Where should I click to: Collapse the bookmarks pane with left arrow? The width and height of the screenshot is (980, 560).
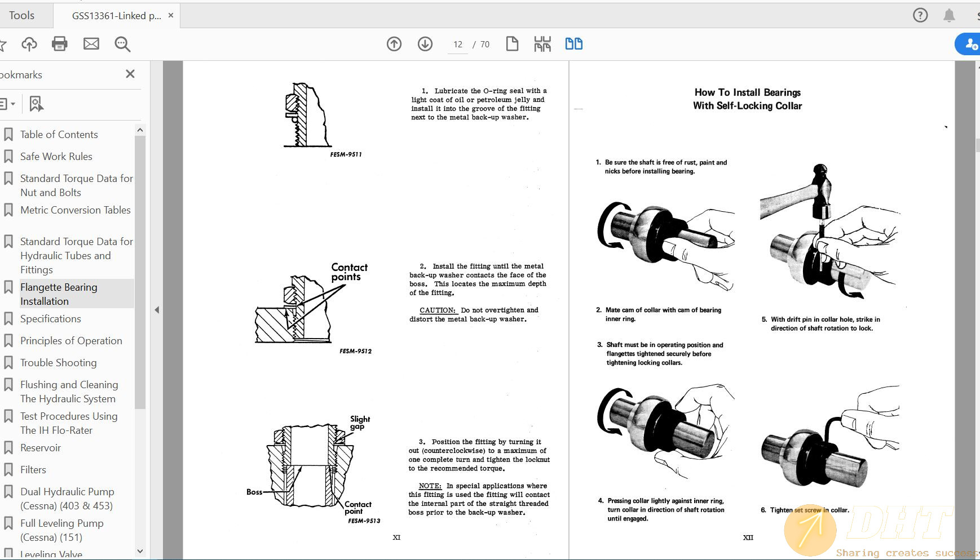coord(157,310)
